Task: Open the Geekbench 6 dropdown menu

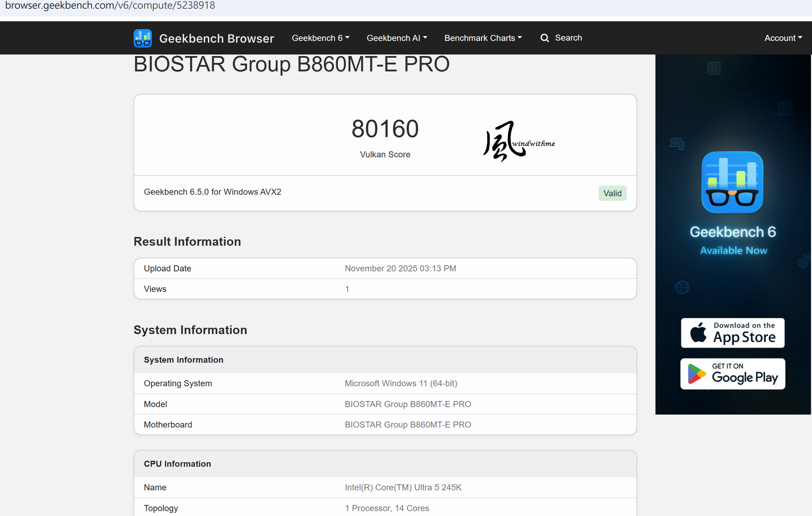Action: 320,38
